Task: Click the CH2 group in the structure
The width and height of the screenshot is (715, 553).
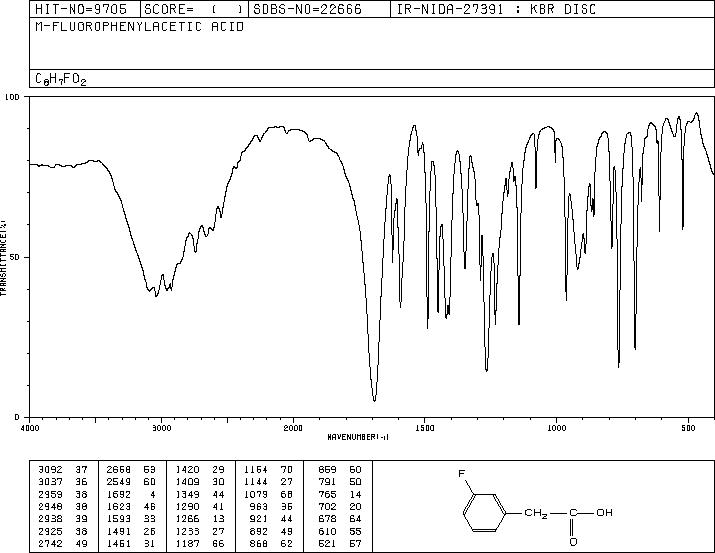Action: click(536, 513)
